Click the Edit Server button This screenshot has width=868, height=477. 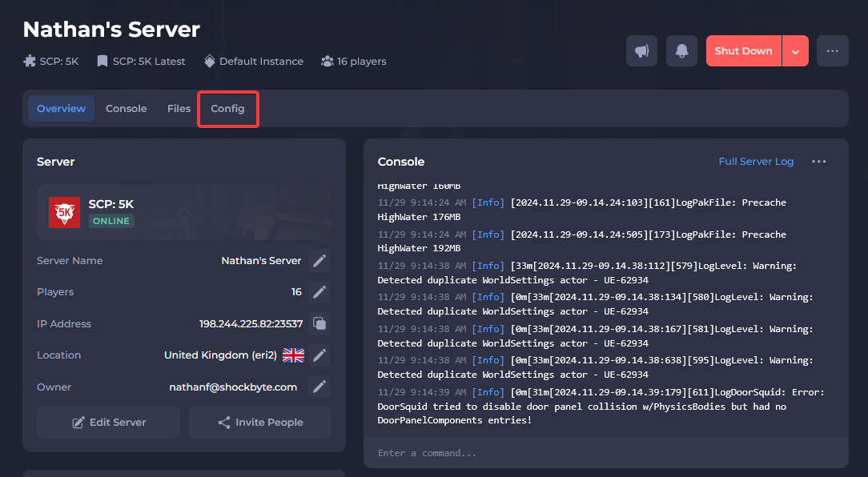pyautogui.click(x=109, y=423)
